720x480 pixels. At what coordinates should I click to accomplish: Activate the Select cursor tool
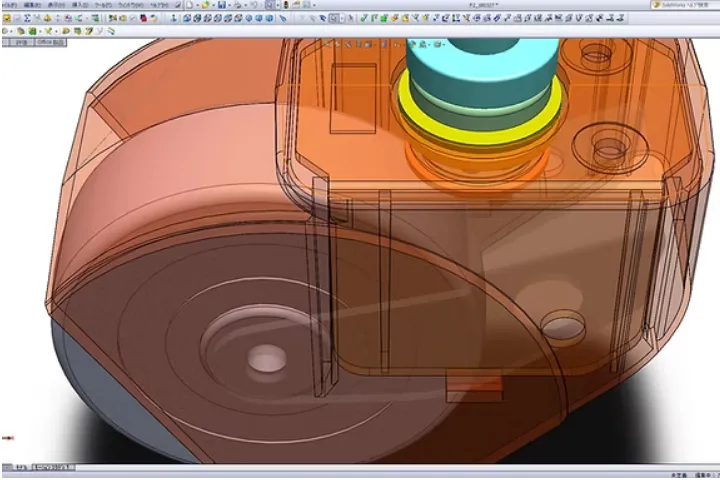[271, 5]
